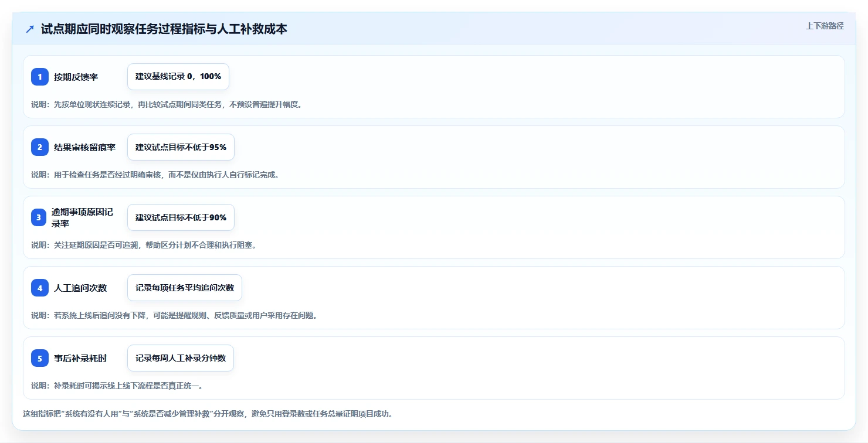Click the footer note starting 这组指标把
This screenshot has height=443, width=868.
tap(208, 414)
